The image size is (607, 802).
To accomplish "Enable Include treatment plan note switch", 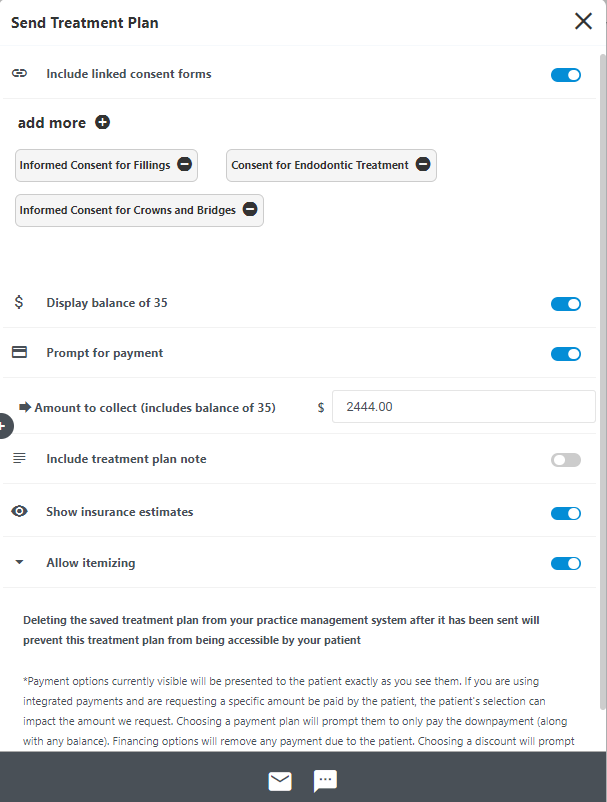I will (566, 460).
